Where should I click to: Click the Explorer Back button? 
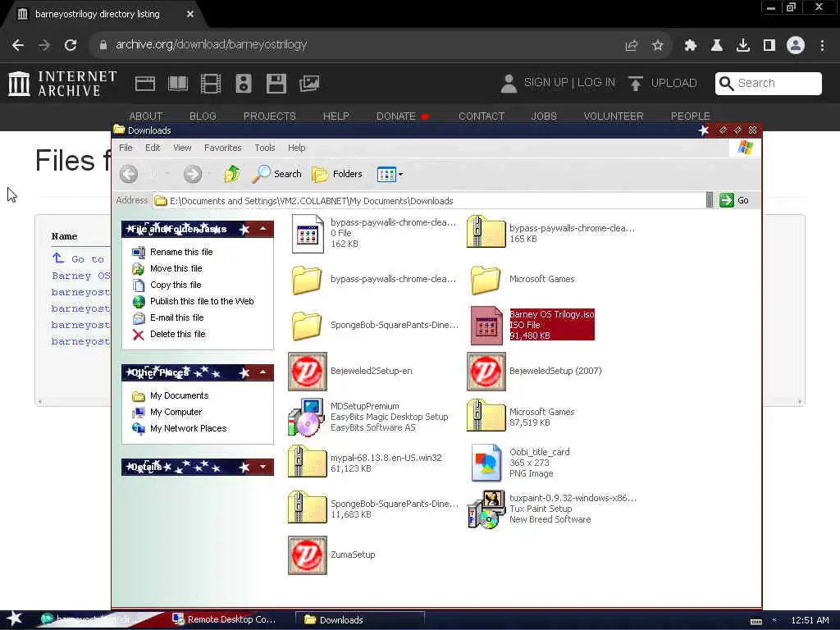point(129,174)
